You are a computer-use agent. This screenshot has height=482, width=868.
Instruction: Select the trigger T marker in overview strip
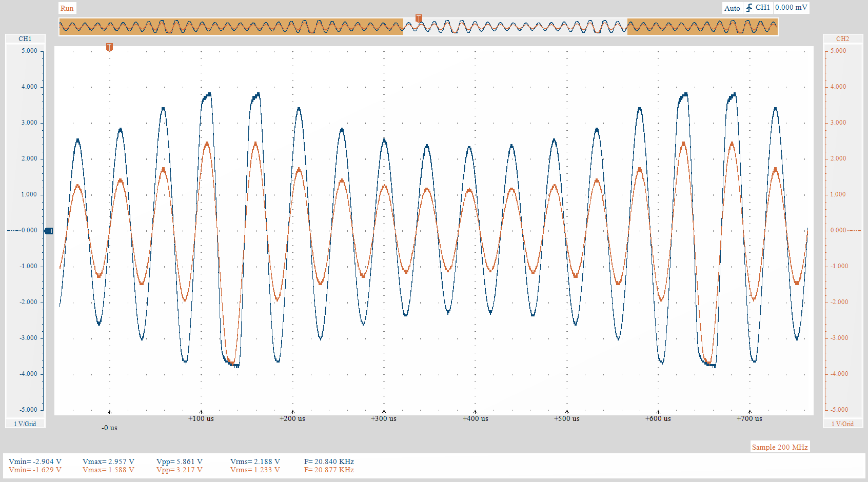419,18
